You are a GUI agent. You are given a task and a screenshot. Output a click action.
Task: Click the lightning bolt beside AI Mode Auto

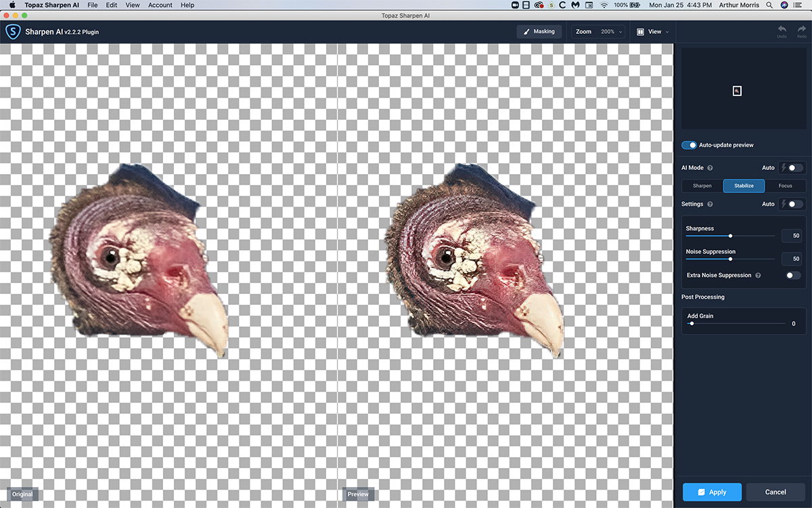coord(784,167)
